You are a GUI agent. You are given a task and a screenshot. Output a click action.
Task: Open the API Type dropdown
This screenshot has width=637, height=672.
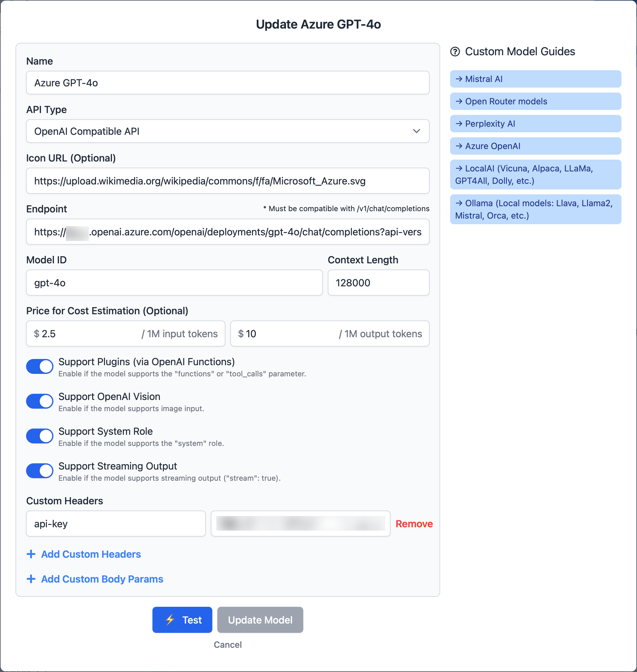point(228,131)
